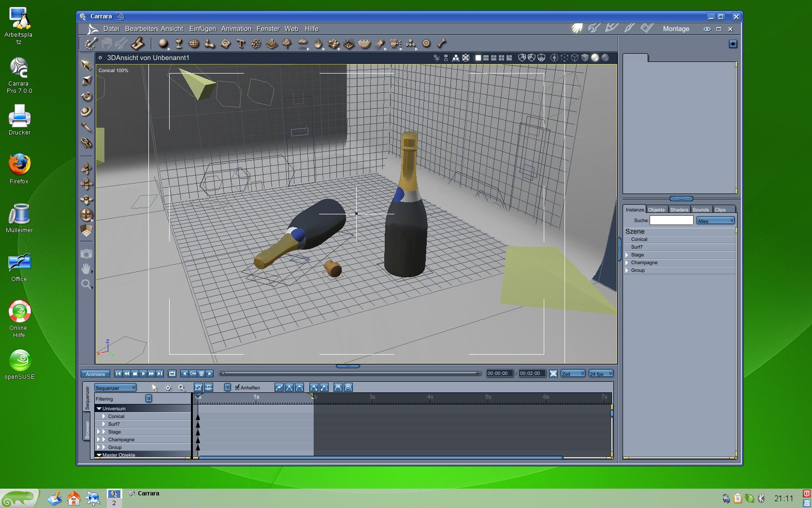
Task: Insert a plant tree object
Action: [287, 44]
